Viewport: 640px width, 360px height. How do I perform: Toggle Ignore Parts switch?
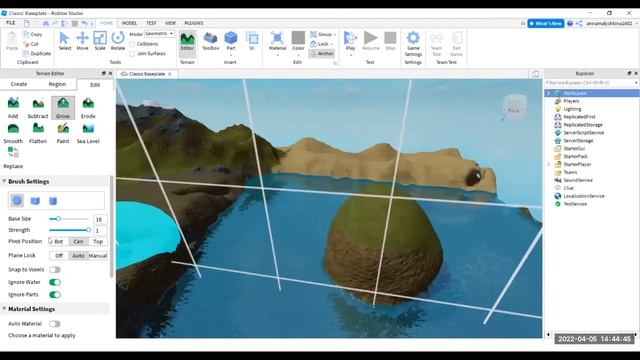coord(55,294)
